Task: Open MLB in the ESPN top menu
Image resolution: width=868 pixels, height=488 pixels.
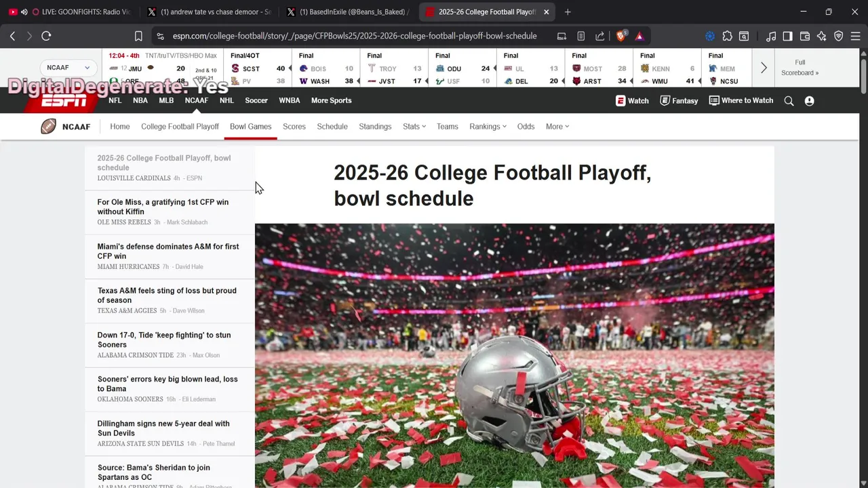Action: (x=166, y=100)
